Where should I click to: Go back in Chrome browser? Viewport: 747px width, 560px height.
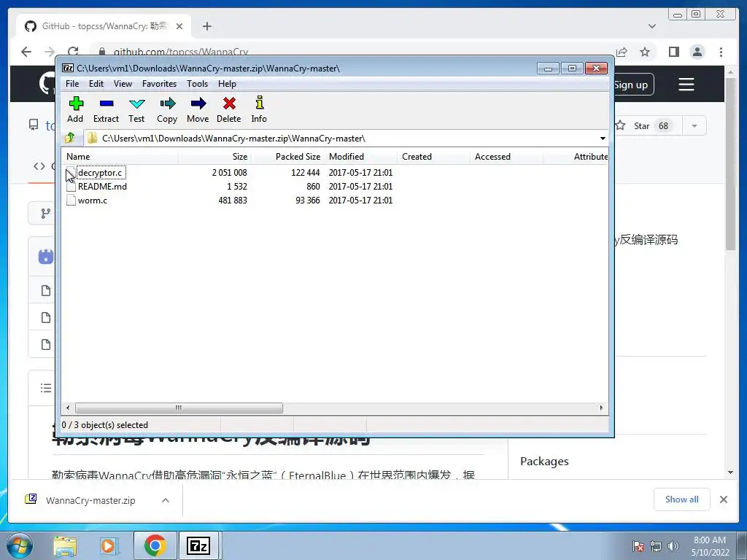point(26,52)
